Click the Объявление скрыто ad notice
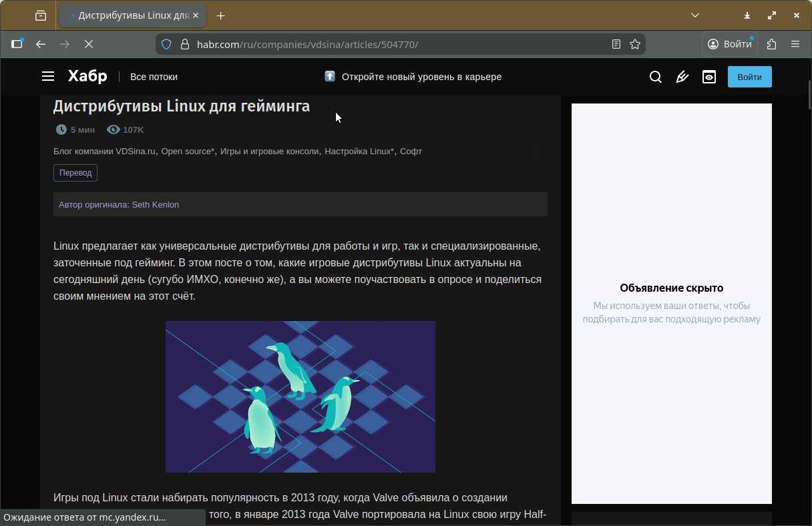Viewport: 812px width, 526px height. (x=672, y=288)
